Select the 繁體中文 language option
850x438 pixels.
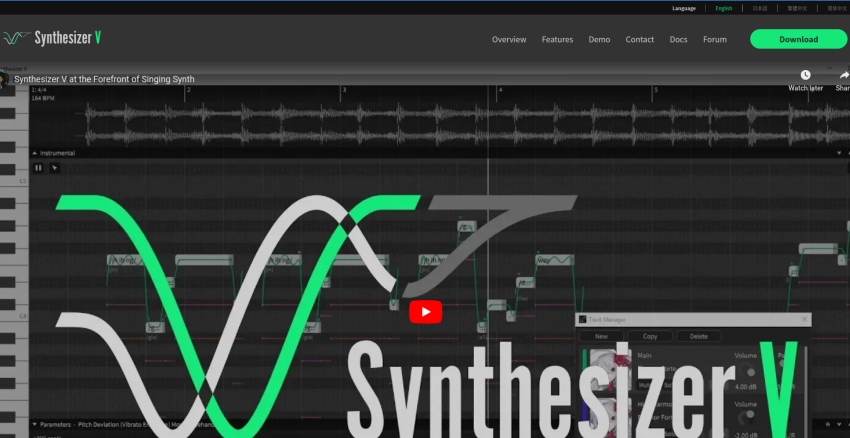point(797,8)
